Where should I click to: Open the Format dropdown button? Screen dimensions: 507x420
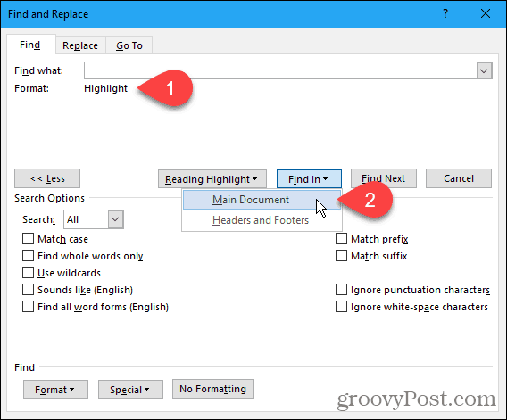point(55,390)
